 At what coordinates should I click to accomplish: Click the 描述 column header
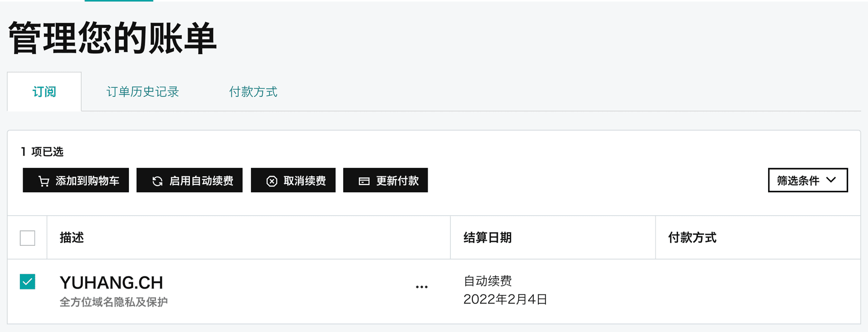pos(72,237)
